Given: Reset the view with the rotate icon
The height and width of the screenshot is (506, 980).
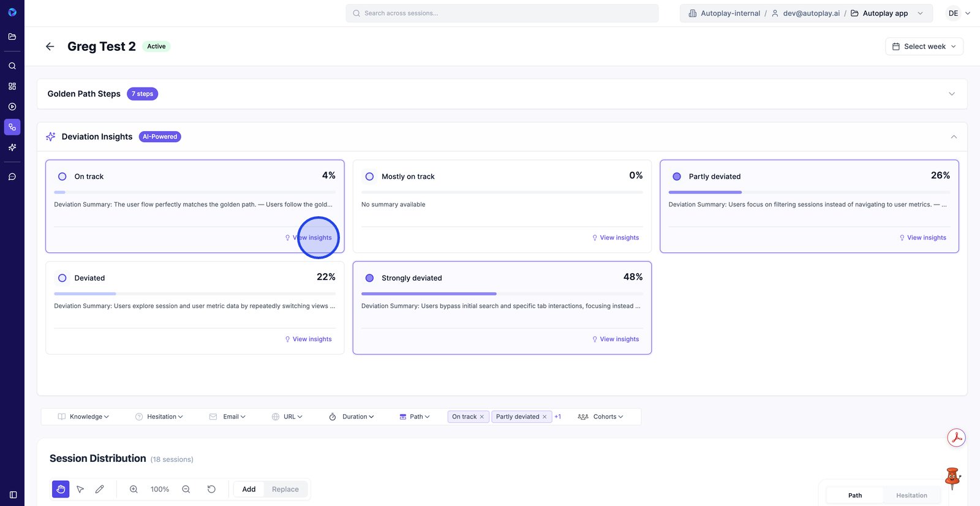Looking at the screenshot, I should tap(211, 489).
